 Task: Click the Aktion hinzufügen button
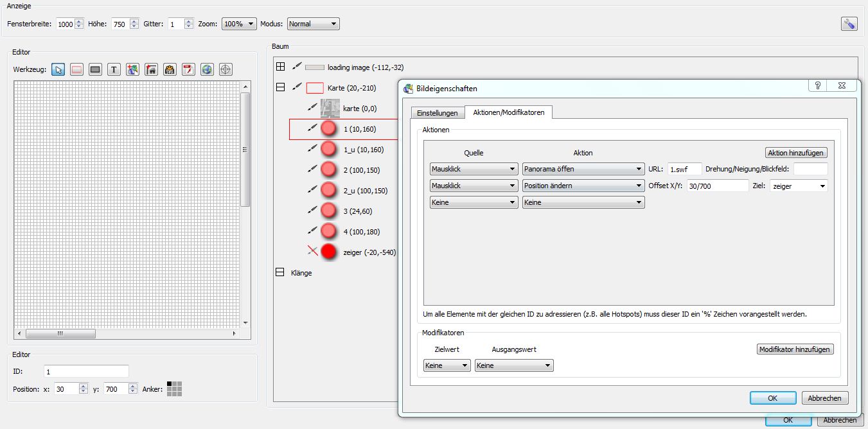click(x=797, y=153)
